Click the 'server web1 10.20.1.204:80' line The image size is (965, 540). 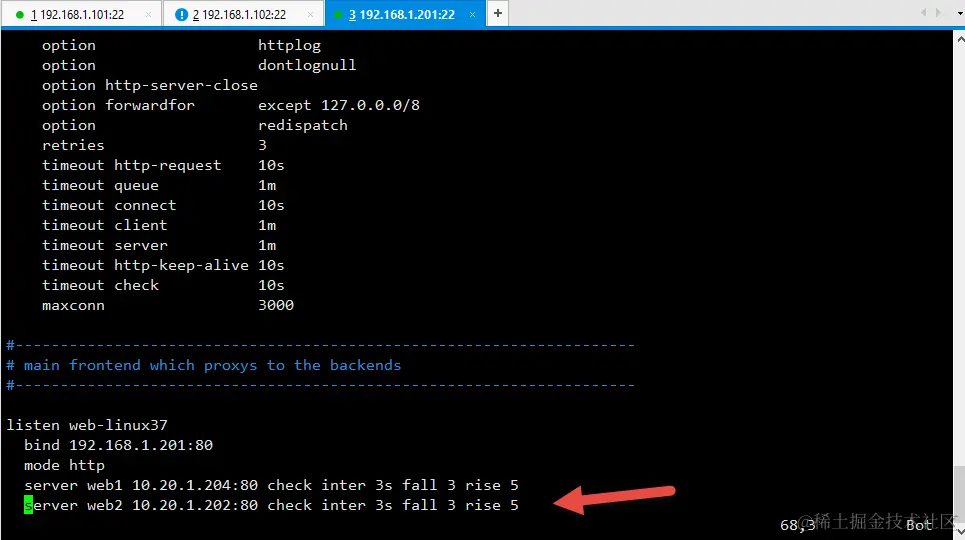click(271, 485)
